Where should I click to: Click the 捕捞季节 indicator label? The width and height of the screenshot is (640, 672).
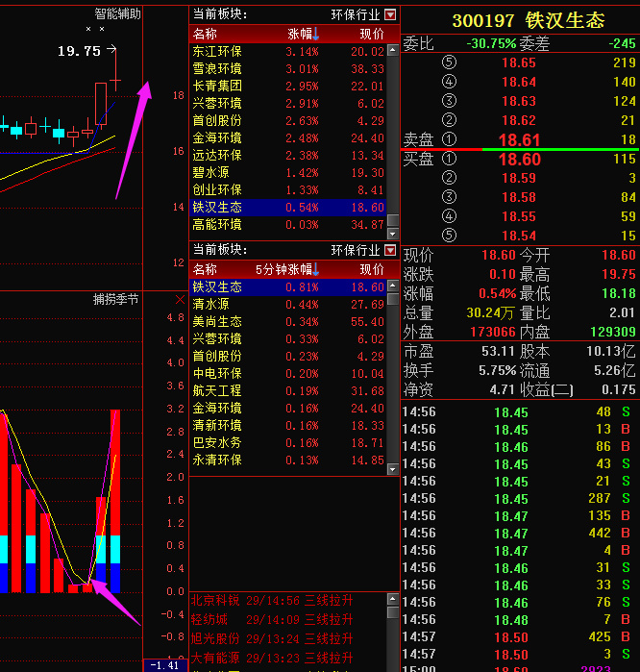116,300
